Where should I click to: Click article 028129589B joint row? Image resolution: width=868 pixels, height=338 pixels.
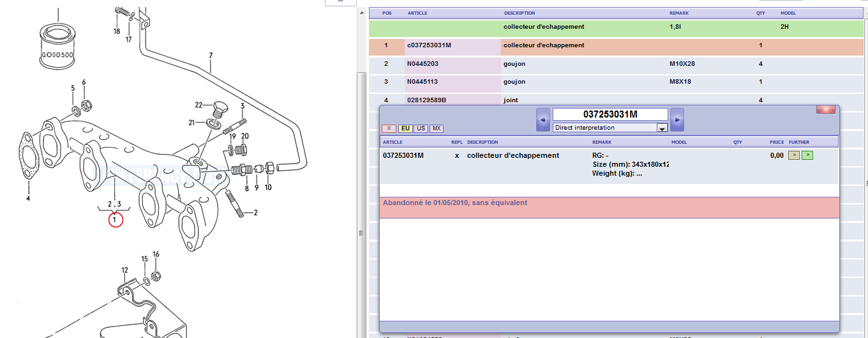tap(426, 100)
